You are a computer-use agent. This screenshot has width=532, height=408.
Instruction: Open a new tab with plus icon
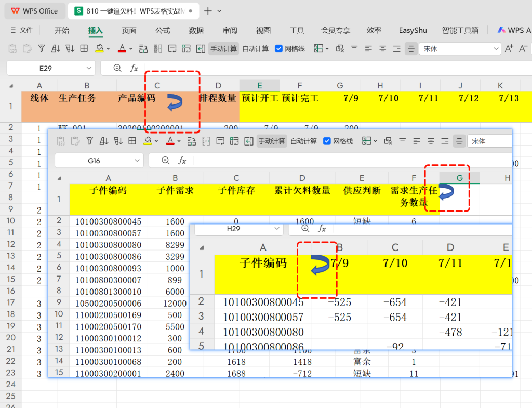[x=208, y=11]
